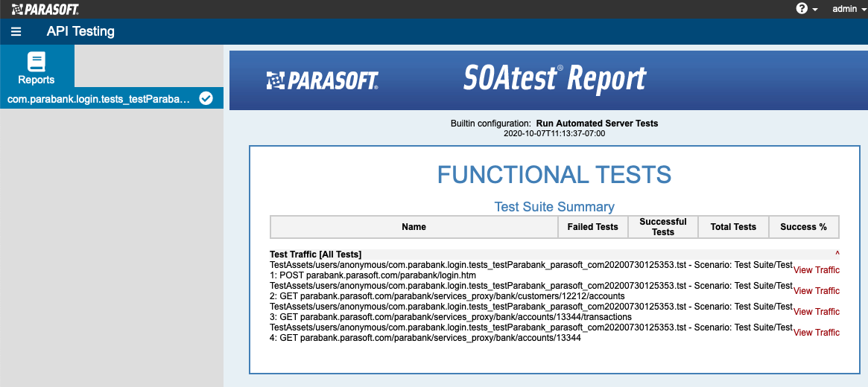Viewport: 868px width, 387px height.
Task: Click the Total Tests column header
Action: coord(733,227)
